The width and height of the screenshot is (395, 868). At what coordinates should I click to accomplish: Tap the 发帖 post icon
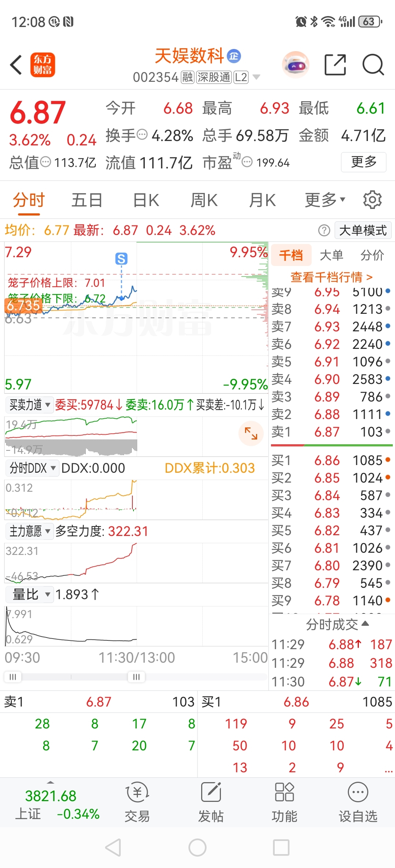tap(211, 802)
